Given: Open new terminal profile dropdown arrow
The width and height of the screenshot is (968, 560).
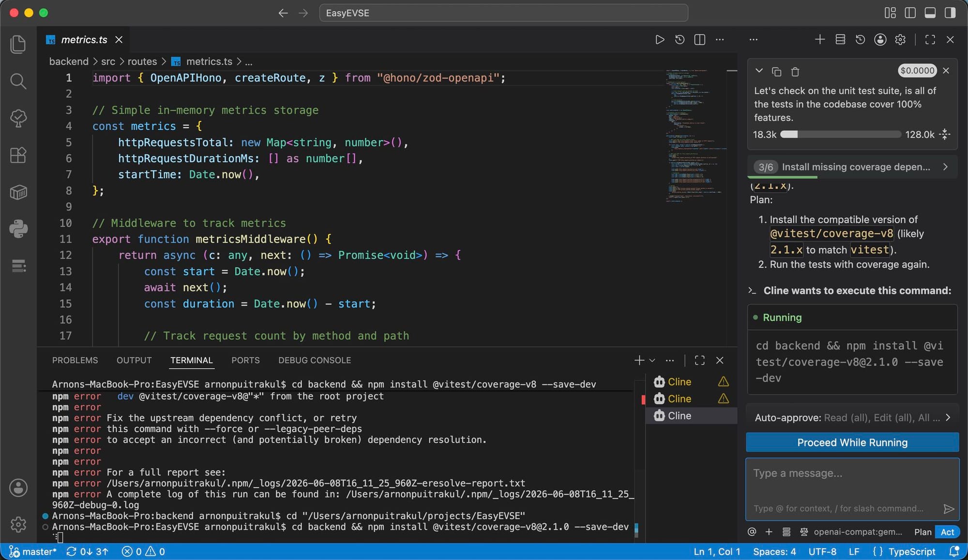Looking at the screenshot, I should tap(652, 360).
